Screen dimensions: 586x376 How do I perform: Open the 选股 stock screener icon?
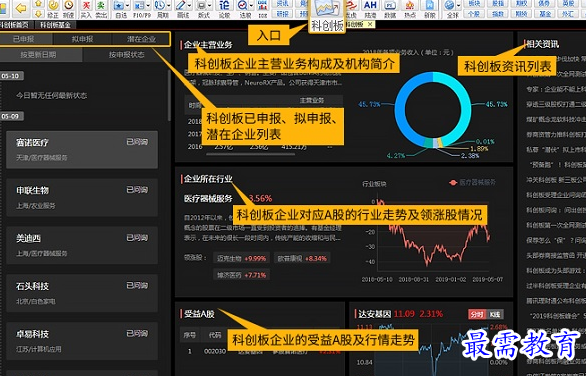pyautogui.click(x=242, y=5)
